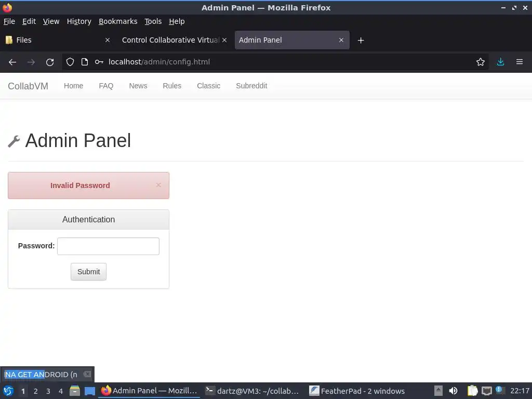The width and height of the screenshot is (532, 399).
Task: Activate the Firefox Admin Panel taskbar entry
Action: click(149, 391)
